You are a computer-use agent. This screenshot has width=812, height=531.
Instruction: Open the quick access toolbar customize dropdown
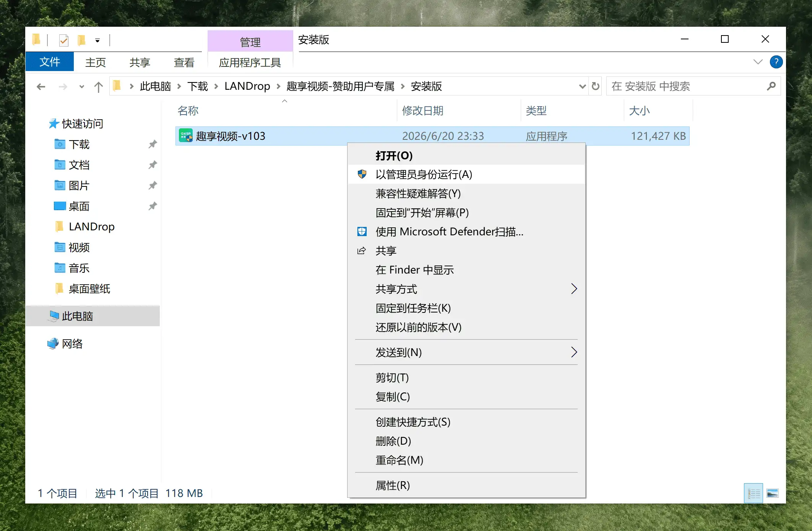pos(97,40)
